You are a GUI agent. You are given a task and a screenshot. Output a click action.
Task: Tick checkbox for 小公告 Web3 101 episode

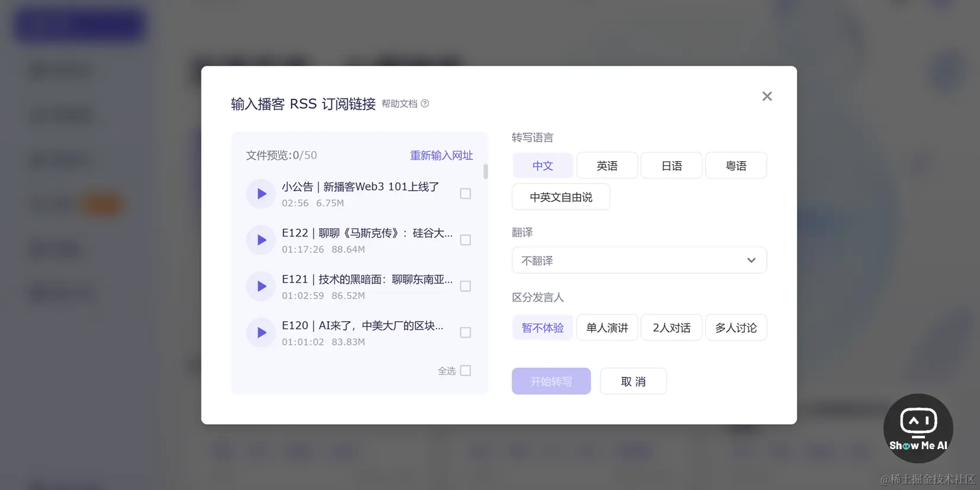click(x=466, y=194)
